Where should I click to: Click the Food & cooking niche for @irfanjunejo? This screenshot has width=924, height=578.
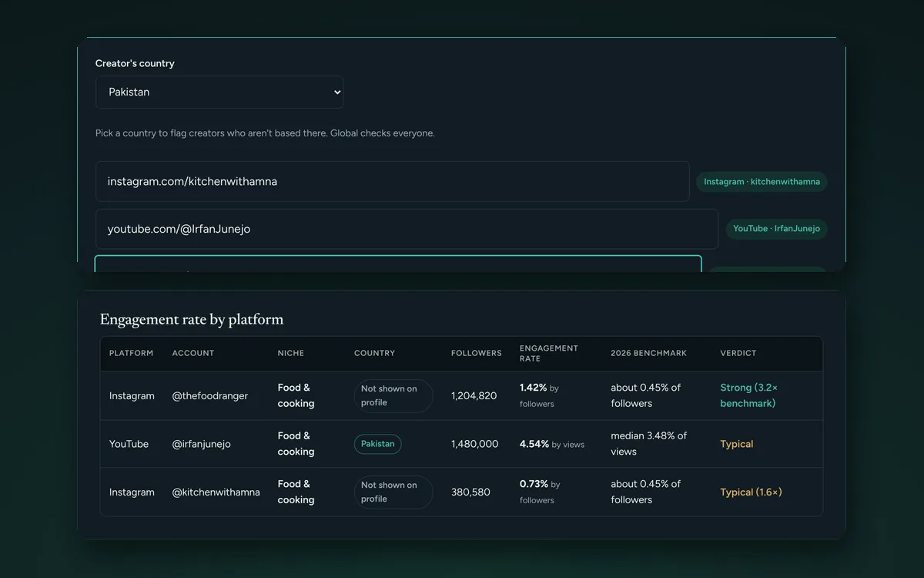pyautogui.click(x=296, y=444)
